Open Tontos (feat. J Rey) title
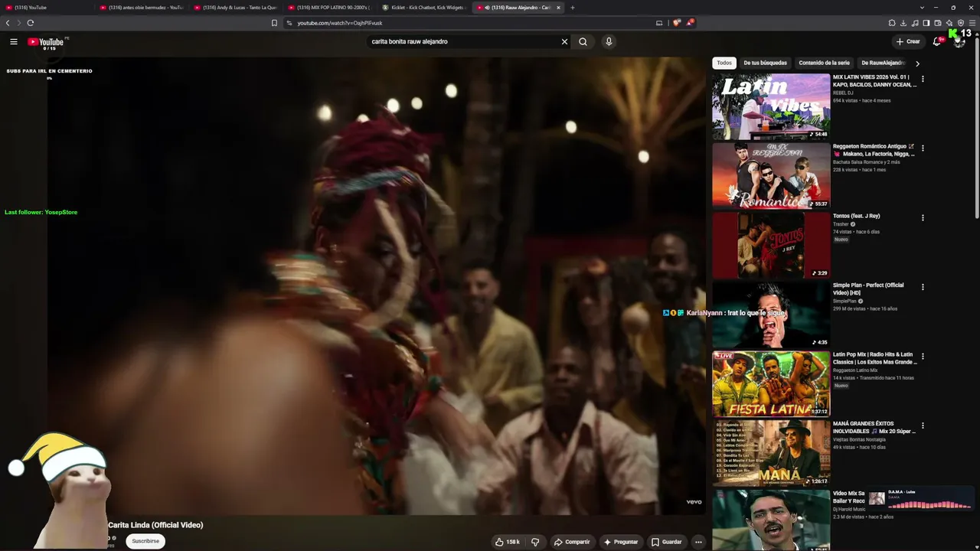The width and height of the screenshot is (980, 551). click(x=857, y=216)
